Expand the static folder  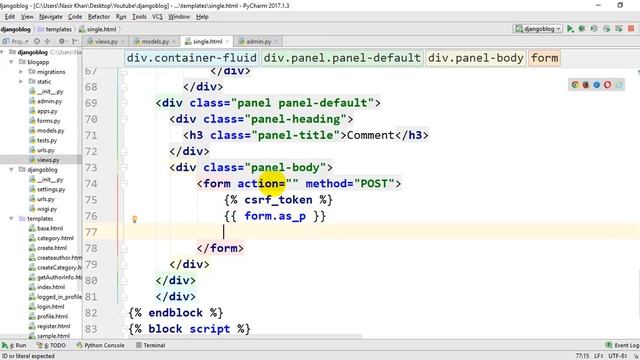pyautogui.click(x=21, y=82)
